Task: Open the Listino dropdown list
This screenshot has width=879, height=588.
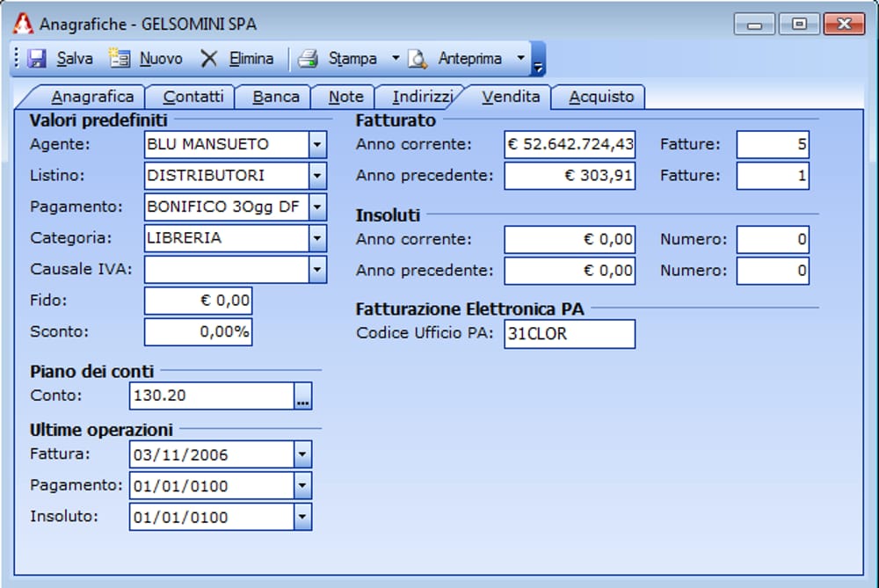Action: (317, 176)
